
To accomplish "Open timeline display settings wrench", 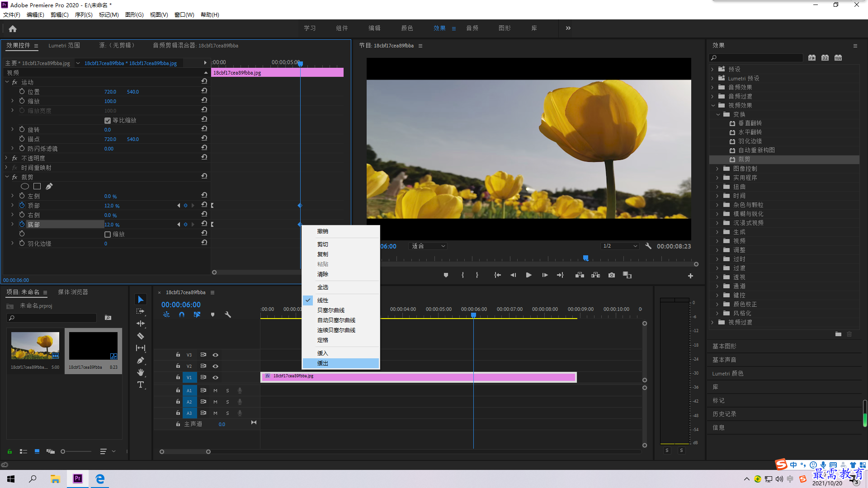I will tap(228, 314).
